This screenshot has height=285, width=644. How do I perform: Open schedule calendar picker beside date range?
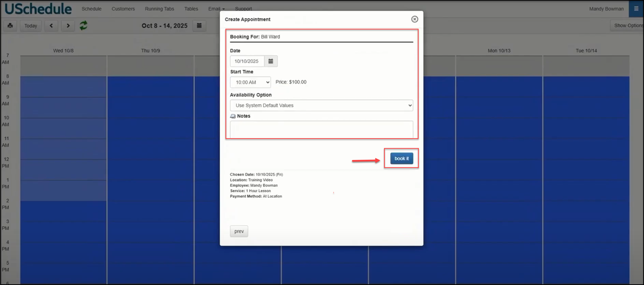(x=199, y=26)
